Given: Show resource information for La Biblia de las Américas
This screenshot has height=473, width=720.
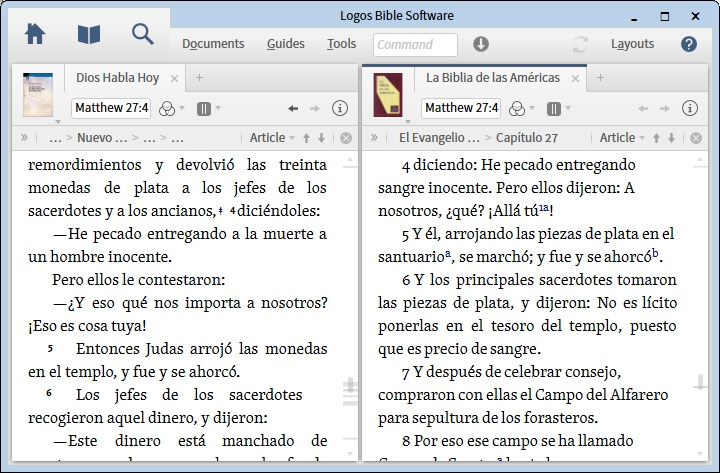Looking at the screenshot, I should pos(690,108).
